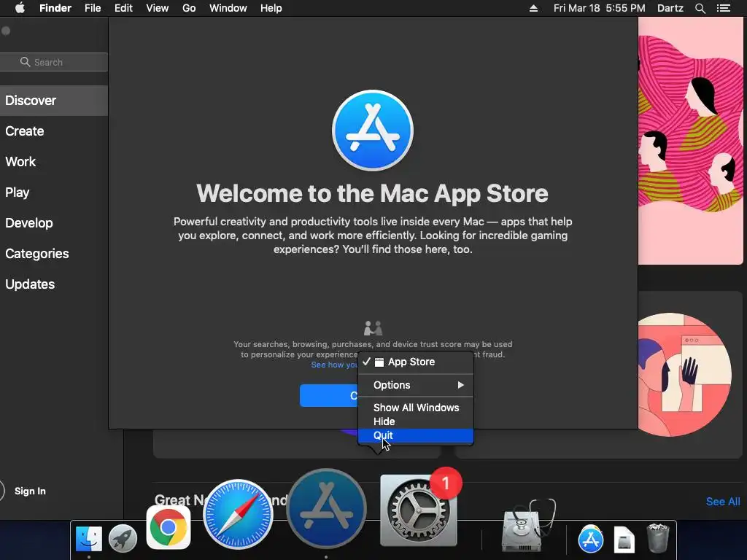Open Disk Utility icon in Dock

point(527,525)
